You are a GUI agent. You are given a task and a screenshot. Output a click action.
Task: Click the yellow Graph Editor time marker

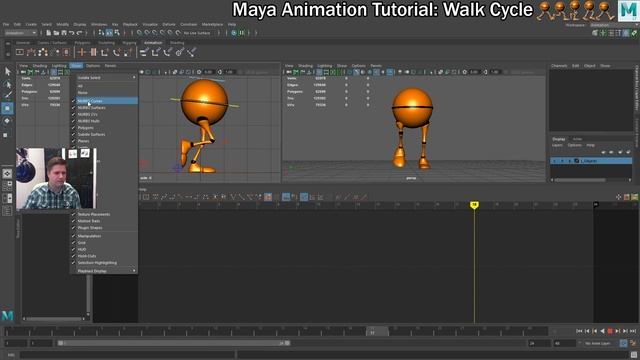coord(474,205)
